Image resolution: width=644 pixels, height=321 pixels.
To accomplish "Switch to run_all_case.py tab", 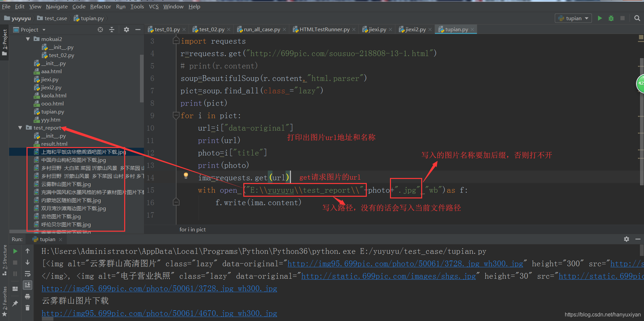I will pos(262,30).
